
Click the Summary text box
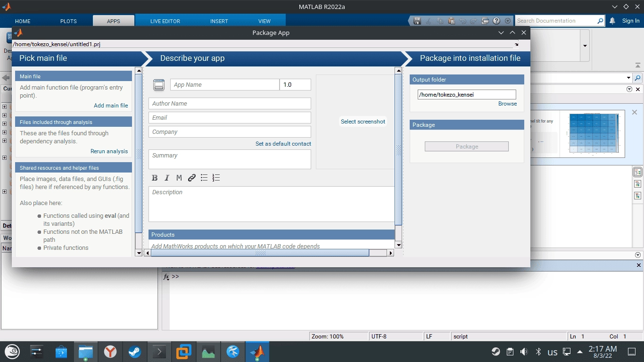pyautogui.click(x=230, y=159)
